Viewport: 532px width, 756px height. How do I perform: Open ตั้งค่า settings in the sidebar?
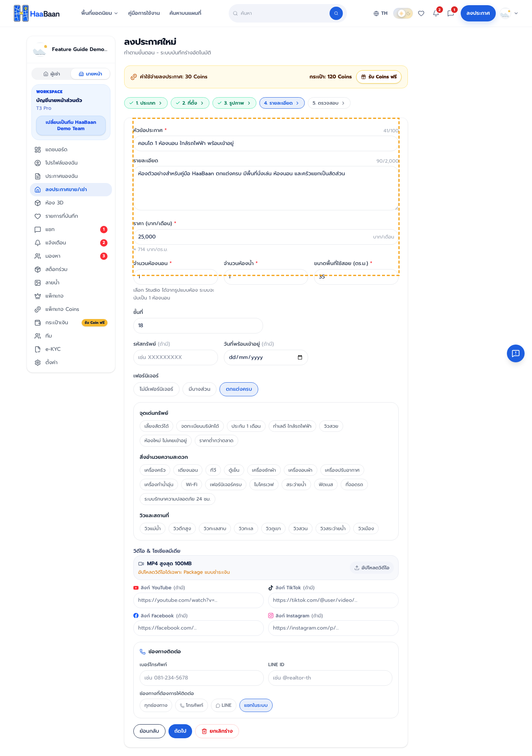click(71, 363)
